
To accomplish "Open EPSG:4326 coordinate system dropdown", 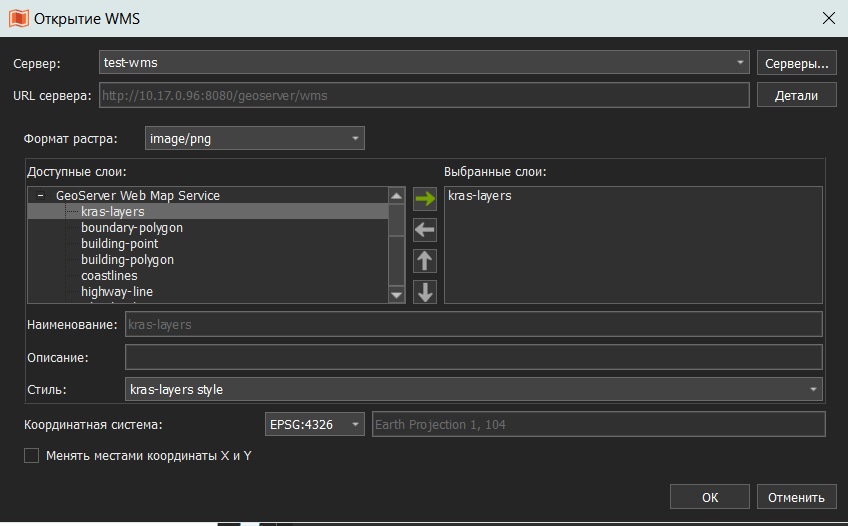I will pos(315,425).
